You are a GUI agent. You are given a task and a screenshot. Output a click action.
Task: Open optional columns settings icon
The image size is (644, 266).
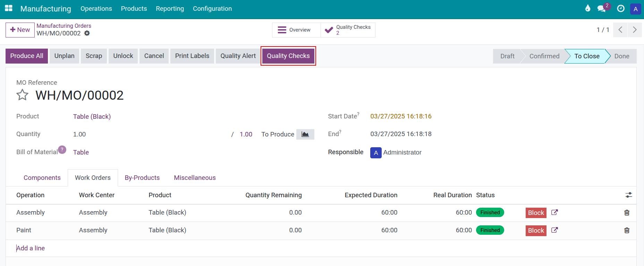(628, 195)
